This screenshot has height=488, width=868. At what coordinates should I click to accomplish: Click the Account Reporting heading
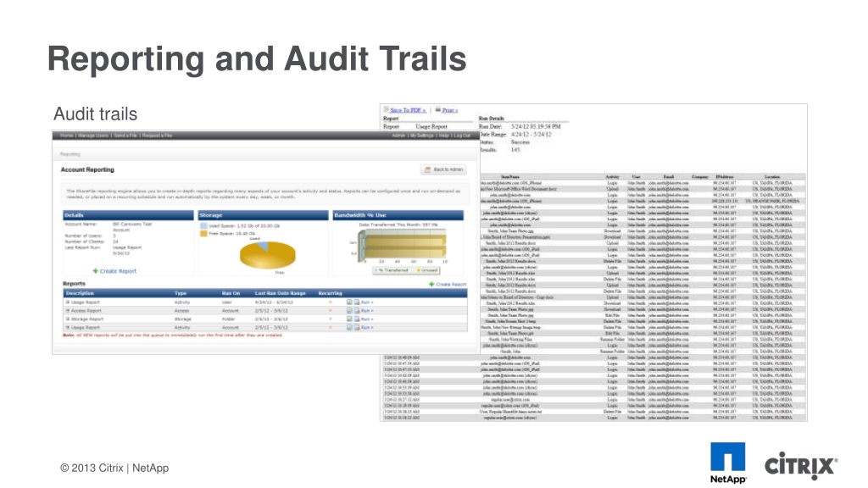87,169
